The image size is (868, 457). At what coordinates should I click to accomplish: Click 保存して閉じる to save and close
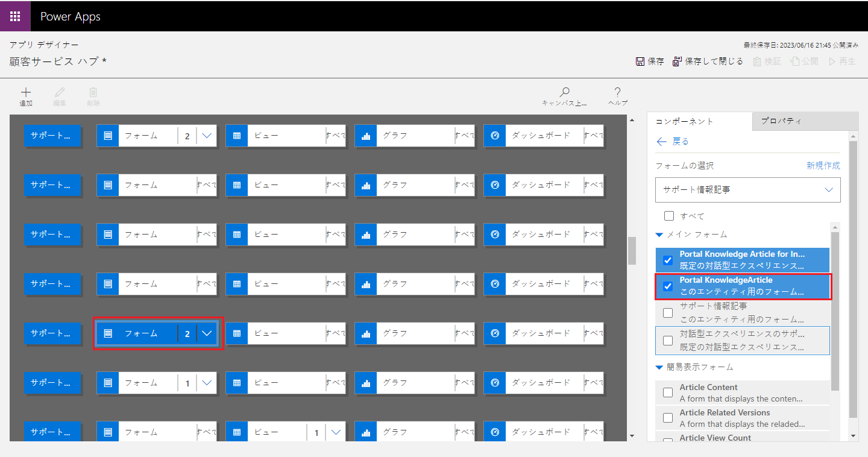[708, 61]
